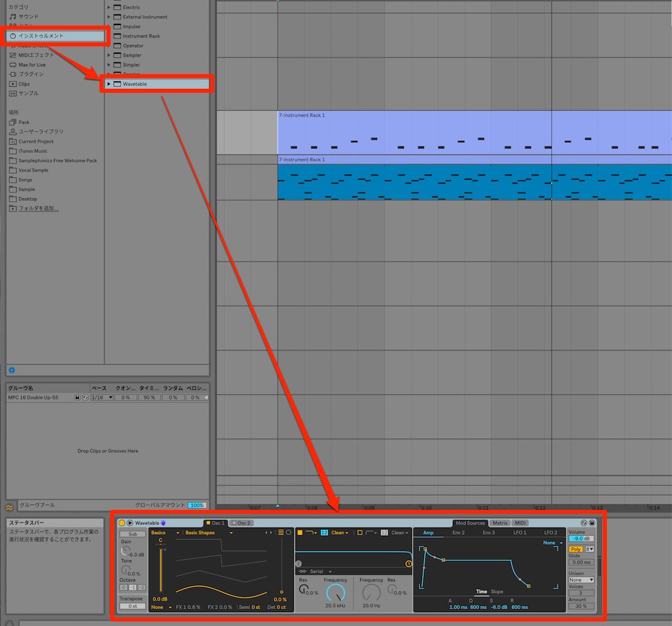Viewport: 672px width, 626px height.
Task: Expand the External Instrument folder
Action: (x=109, y=17)
